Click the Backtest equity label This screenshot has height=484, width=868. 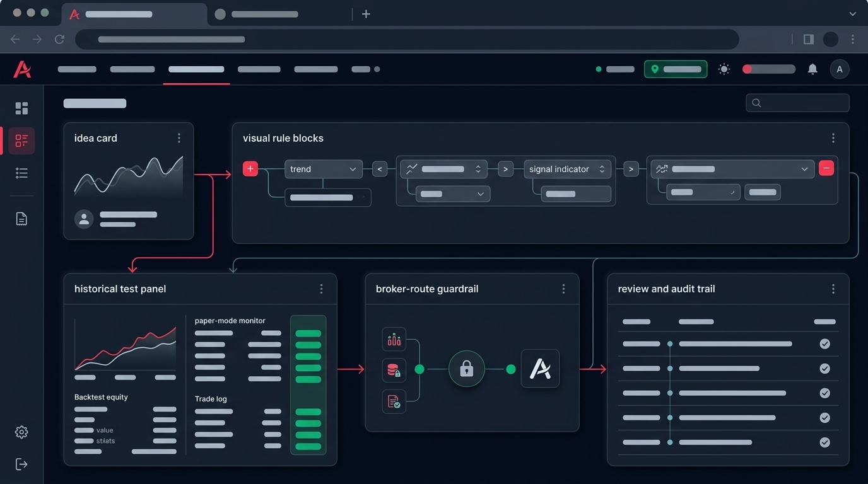pyautogui.click(x=101, y=397)
